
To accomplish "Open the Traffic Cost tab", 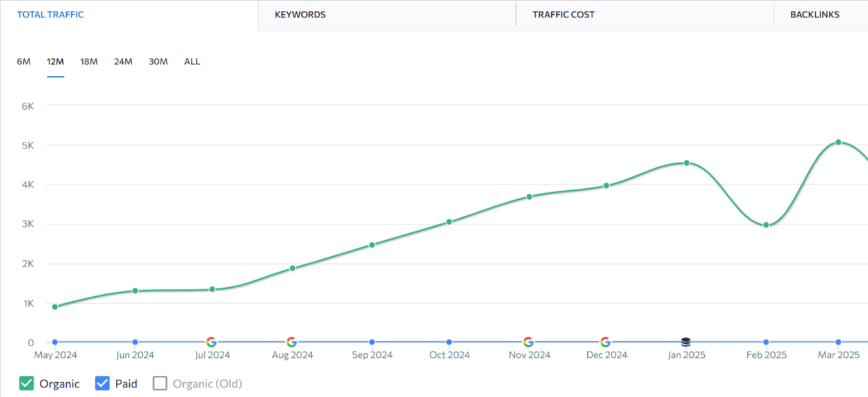I will coord(563,15).
